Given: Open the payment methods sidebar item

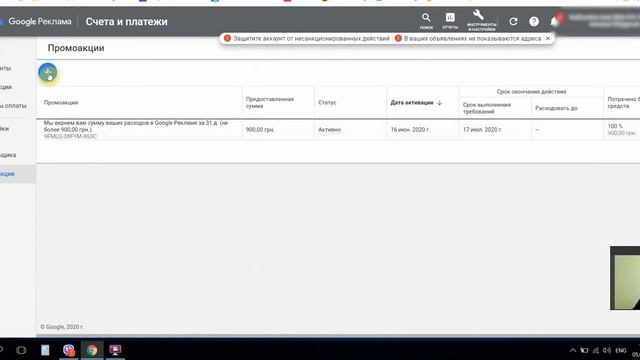Looking at the screenshot, I should tap(13, 106).
